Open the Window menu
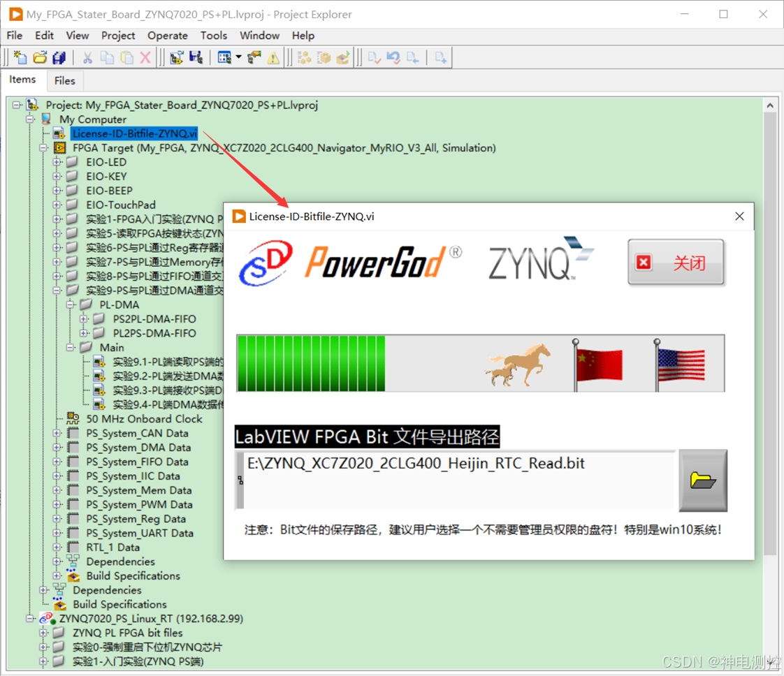 click(x=259, y=36)
